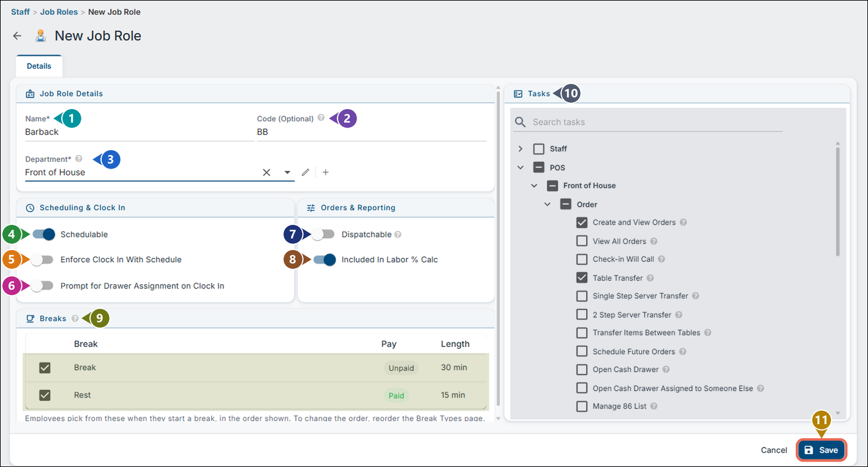Go to Staff in the breadcrumb
Image resolution: width=868 pixels, height=467 pixels.
(20, 12)
